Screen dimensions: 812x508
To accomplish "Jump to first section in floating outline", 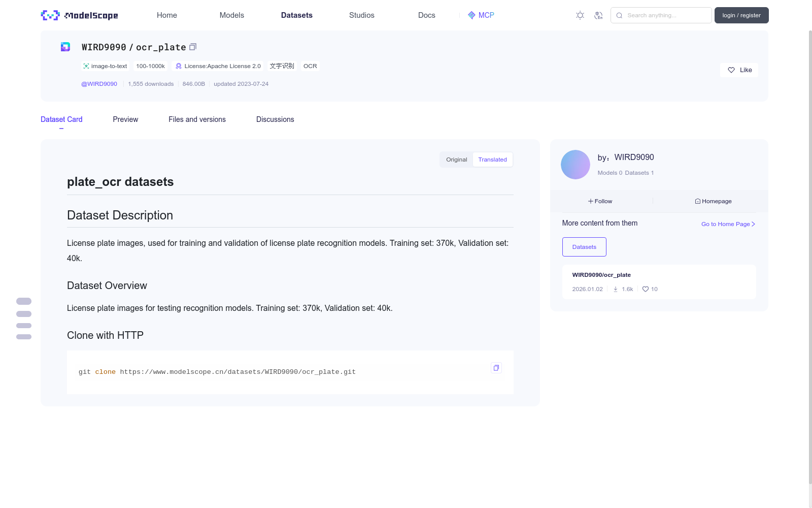I will [24, 301].
